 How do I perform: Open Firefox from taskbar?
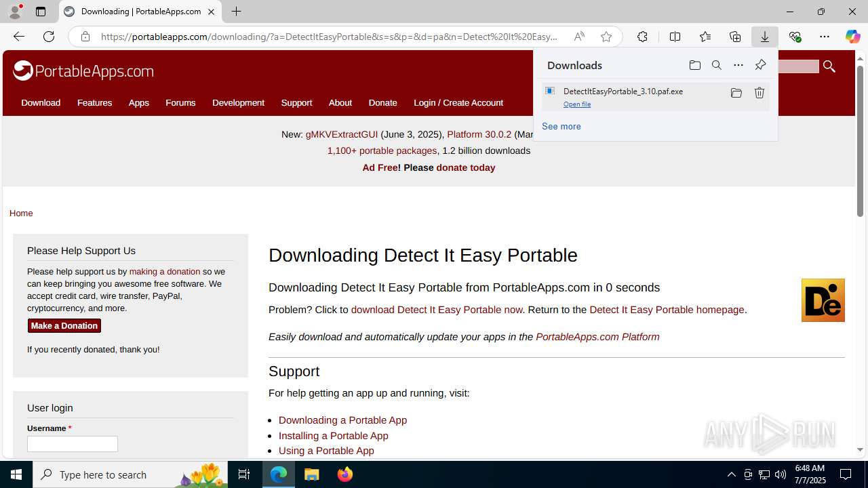[x=345, y=474]
